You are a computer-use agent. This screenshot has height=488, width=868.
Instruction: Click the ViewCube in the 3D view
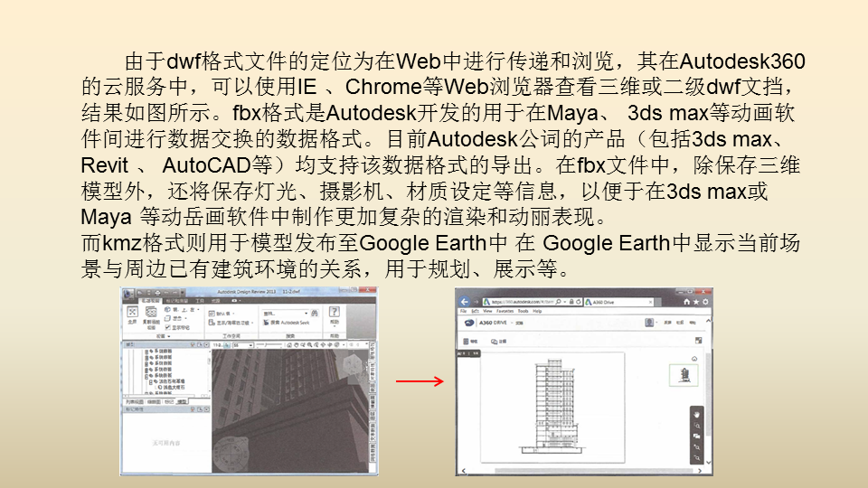point(352,363)
